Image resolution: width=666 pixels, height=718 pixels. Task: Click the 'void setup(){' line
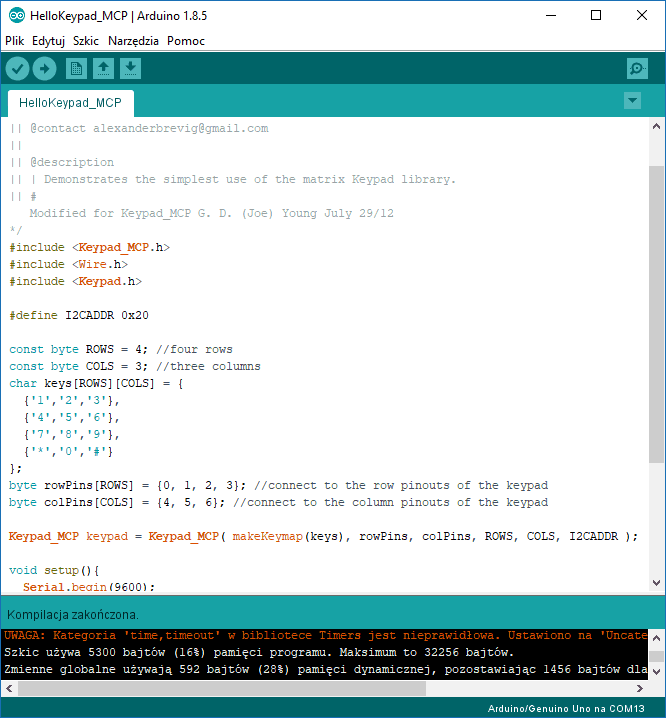coord(54,571)
